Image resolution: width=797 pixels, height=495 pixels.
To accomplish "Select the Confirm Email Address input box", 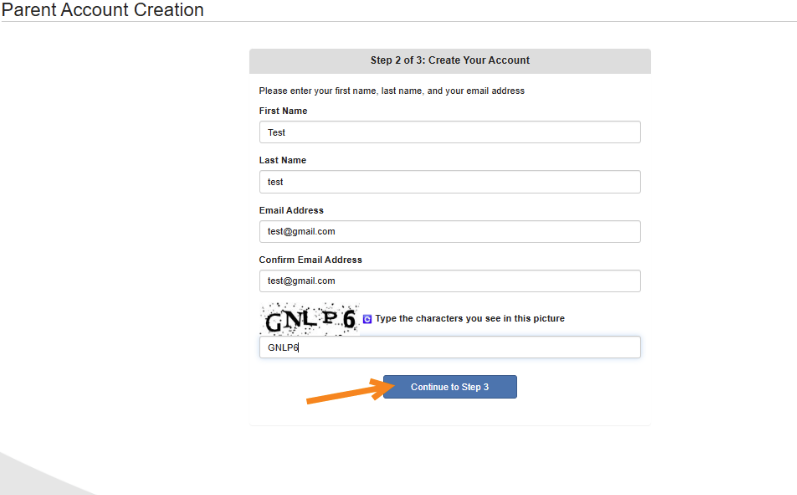I will click(450, 281).
